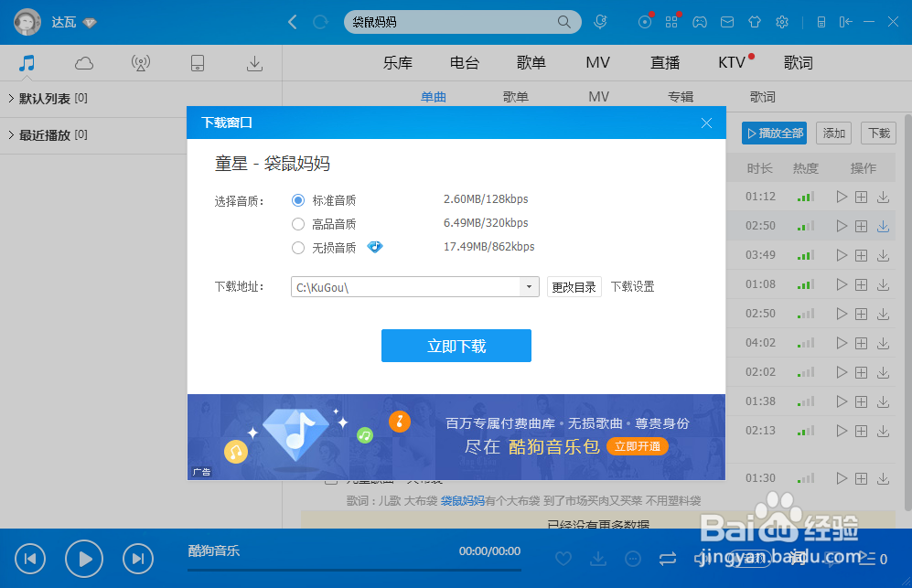This screenshot has height=588, width=912.
Task: Open the message inbox envelope icon
Action: point(727,22)
